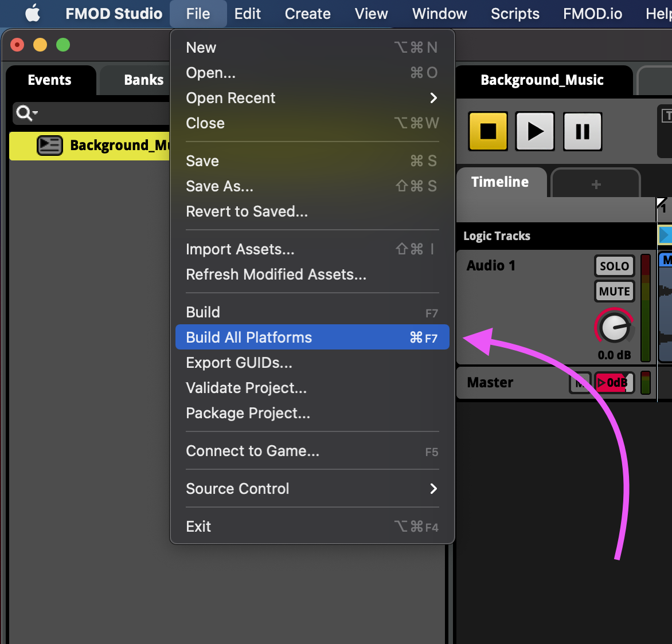This screenshot has width=672, height=644.
Task: Mute the Audio 1 track
Action: point(614,291)
